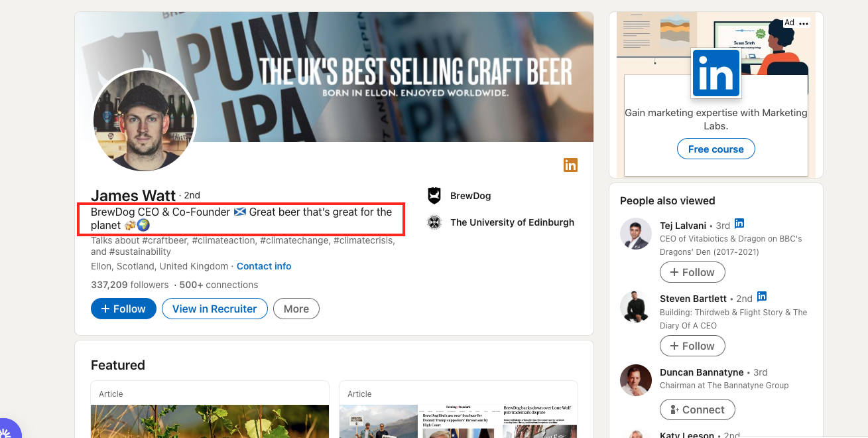This screenshot has width=868, height=438.
Task: Open Katy Leeson's profile name link
Action: click(x=687, y=435)
